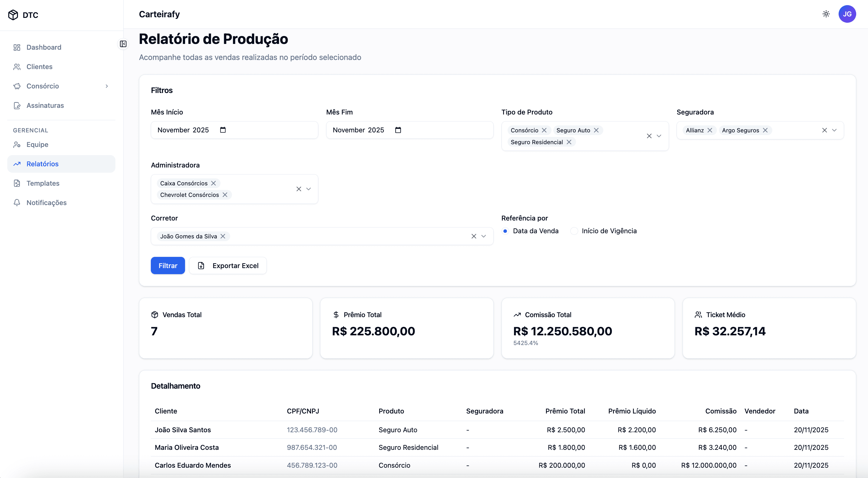Open the Dashboard from the sidebar
Viewport: 868px width, 478px height.
[44, 47]
